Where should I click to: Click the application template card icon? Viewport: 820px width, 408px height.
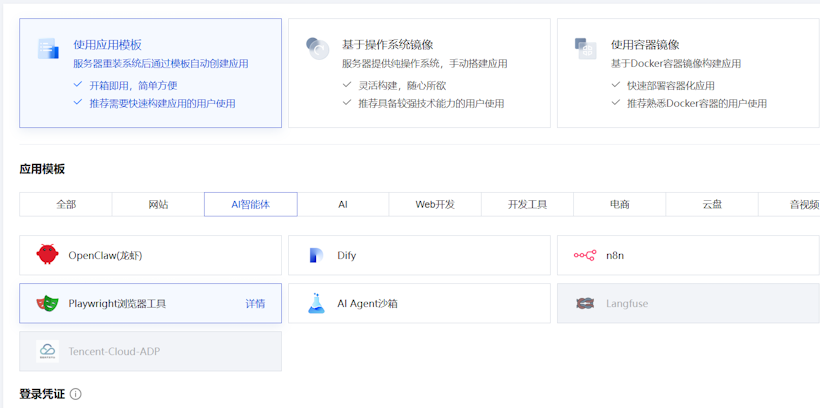[48, 49]
